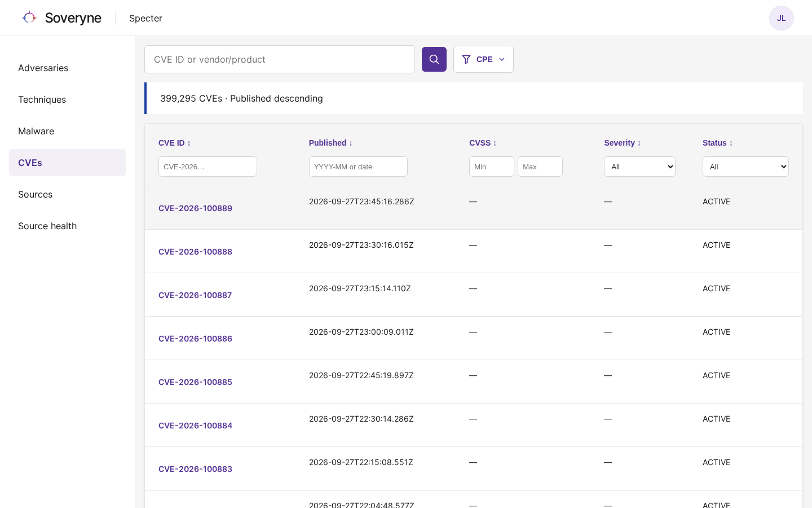
Task: Click the purple search button
Action: (x=434, y=59)
